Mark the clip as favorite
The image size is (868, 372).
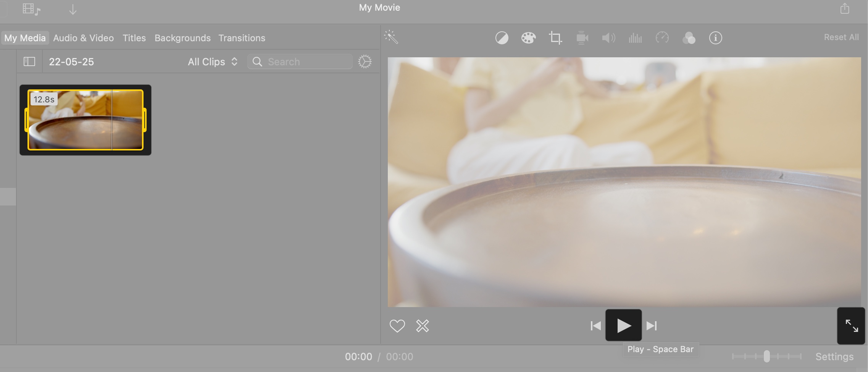point(397,326)
